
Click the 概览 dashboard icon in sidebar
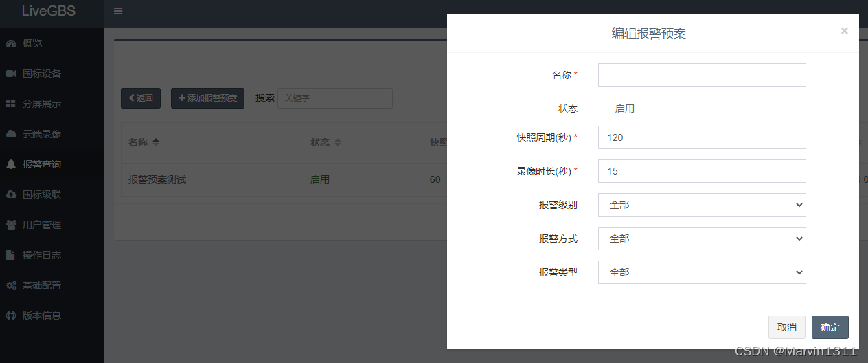click(11, 43)
